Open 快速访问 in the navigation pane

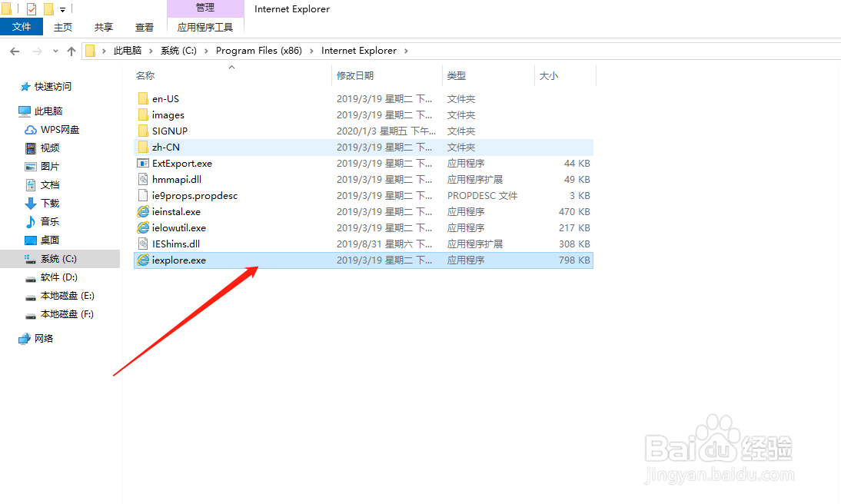[x=52, y=86]
